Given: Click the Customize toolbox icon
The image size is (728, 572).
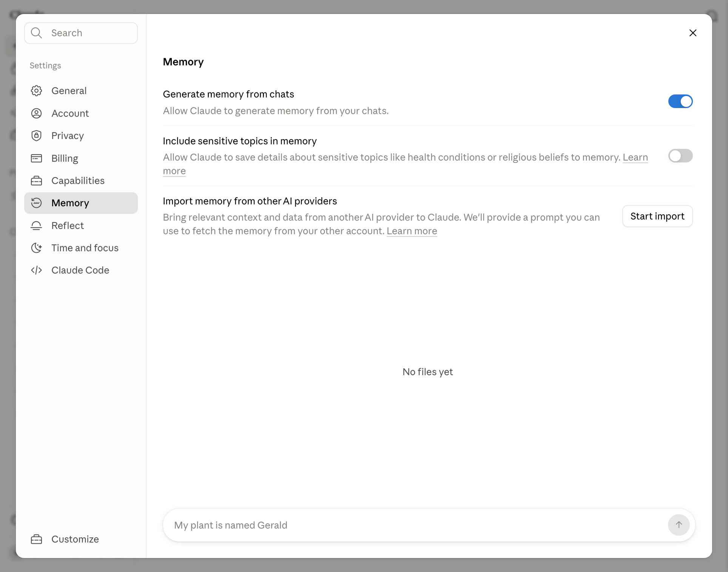Looking at the screenshot, I should [36, 539].
